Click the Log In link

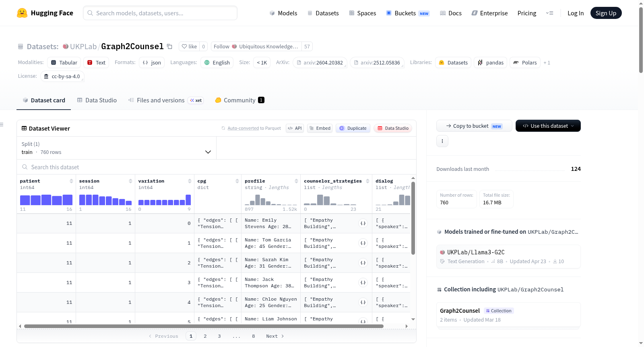pos(576,13)
